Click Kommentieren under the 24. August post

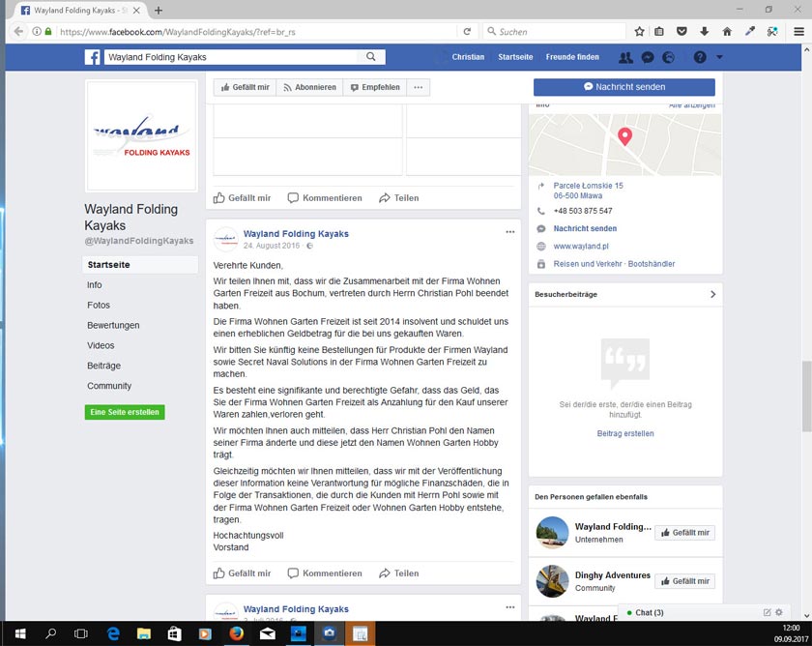click(x=325, y=573)
